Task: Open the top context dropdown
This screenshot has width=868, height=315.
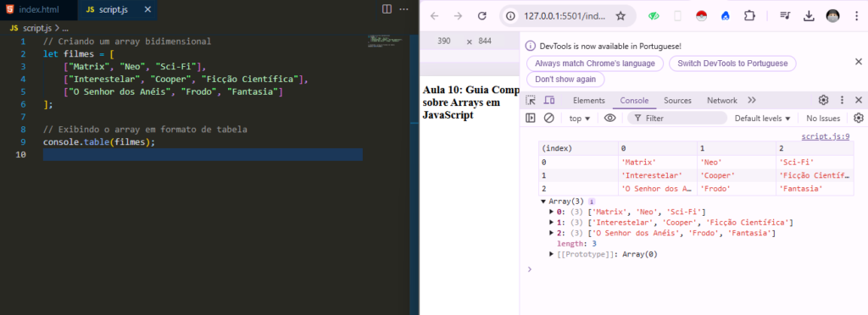Action: (x=580, y=119)
